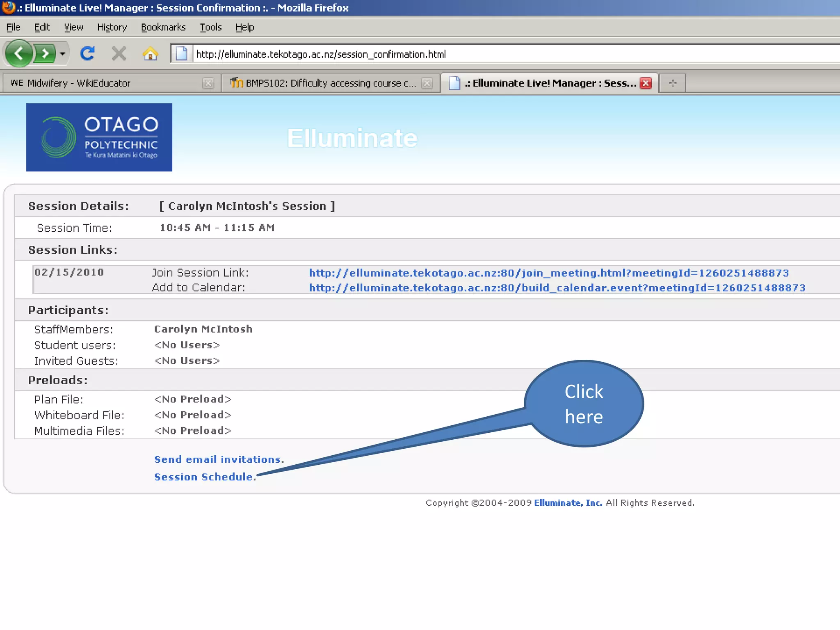Click the page icon in the address bar
Screen dimensions: 840x630
[181, 54]
